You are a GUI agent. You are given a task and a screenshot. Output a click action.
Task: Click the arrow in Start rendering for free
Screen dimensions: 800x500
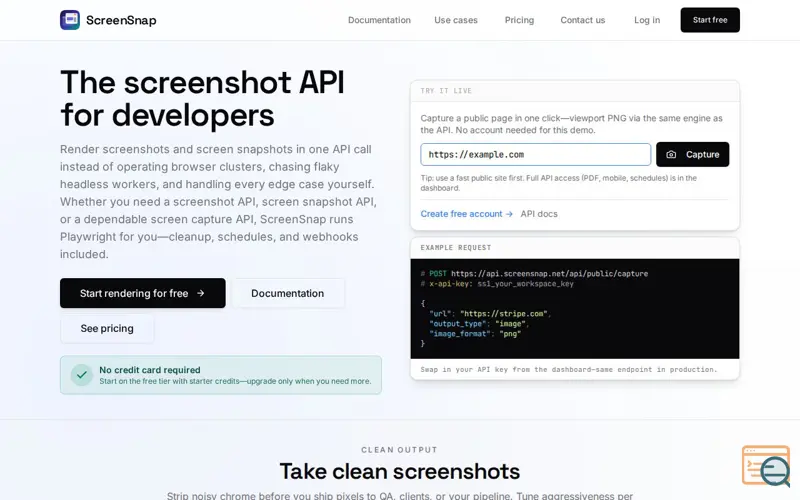(201, 293)
